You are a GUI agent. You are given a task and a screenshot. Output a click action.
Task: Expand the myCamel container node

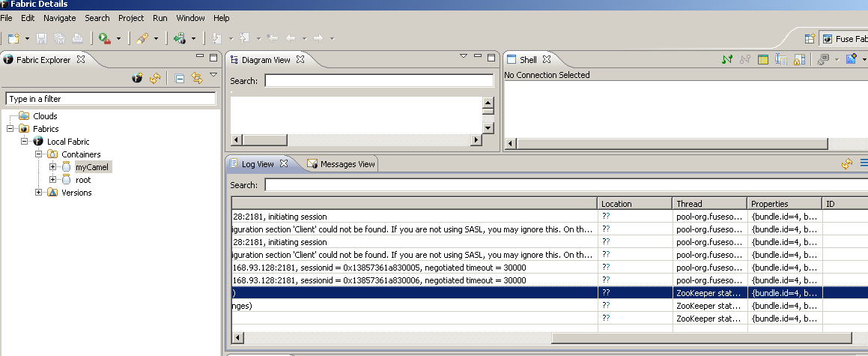pyautogui.click(x=53, y=166)
